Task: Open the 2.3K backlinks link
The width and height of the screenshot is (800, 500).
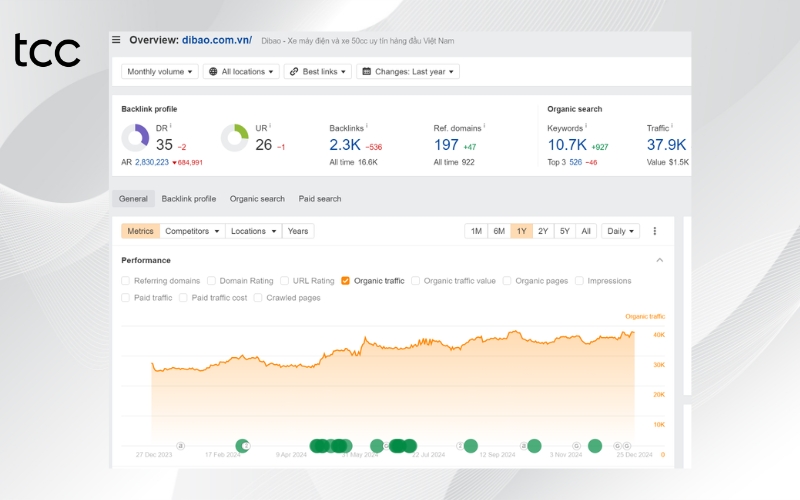Action: (345, 145)
